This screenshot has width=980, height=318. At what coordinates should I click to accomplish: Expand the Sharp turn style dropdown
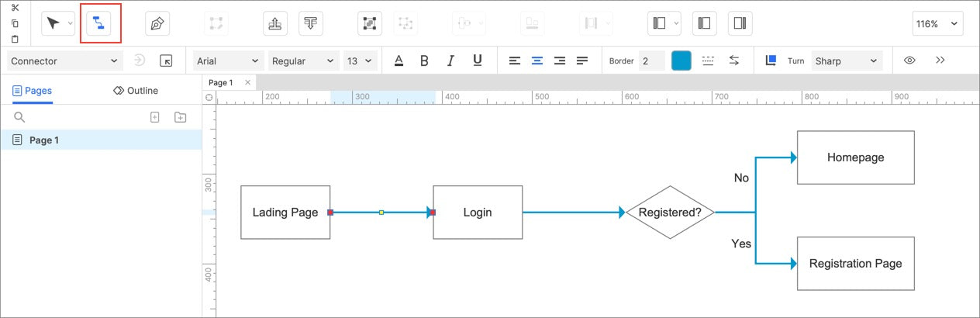[847, 60]
